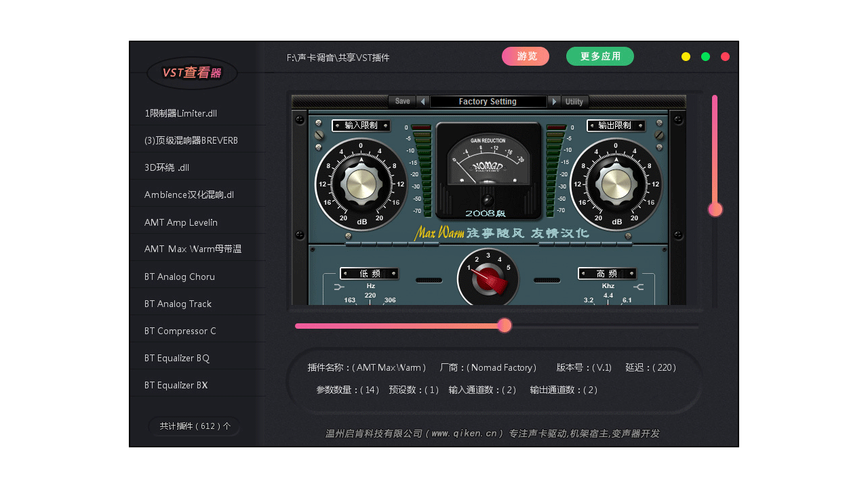This screenshot has width=868, height=488.
Task: Click the 高频 high frequency section label
Action: 607,273
